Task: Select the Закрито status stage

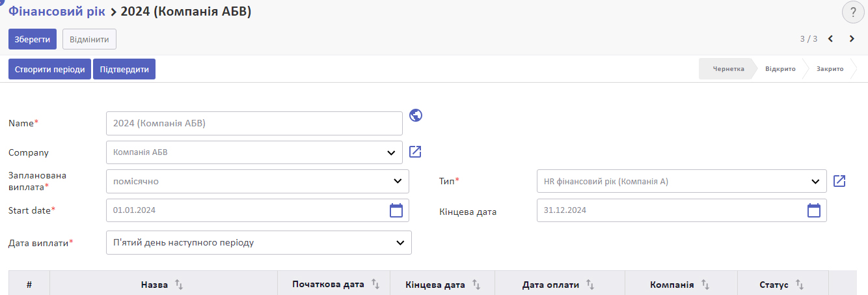Action: [x=830, y=69]
